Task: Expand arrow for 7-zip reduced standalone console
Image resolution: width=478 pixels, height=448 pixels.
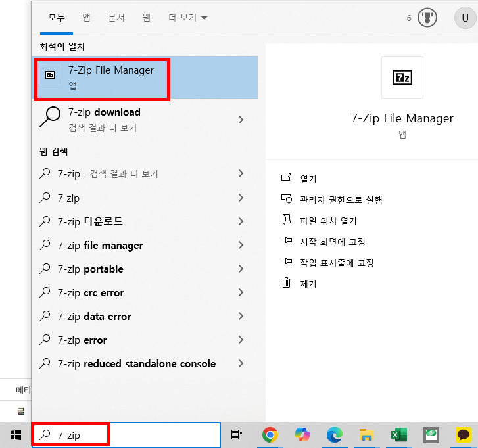Action: click(241, 363)
